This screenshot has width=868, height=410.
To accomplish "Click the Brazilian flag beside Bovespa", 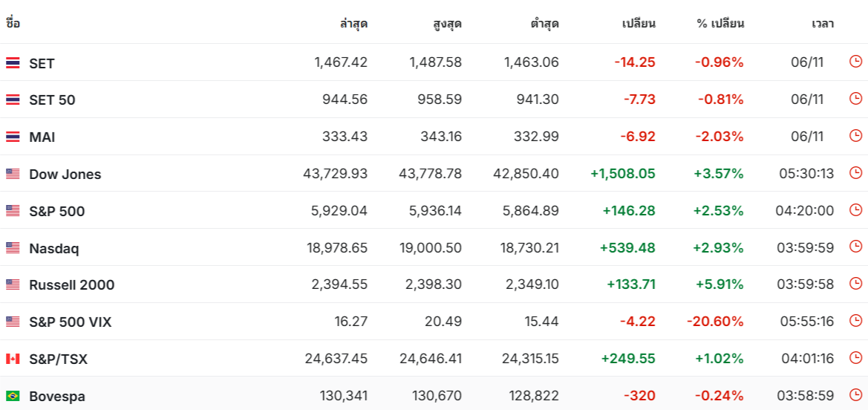I will click(x=13, y=396).
